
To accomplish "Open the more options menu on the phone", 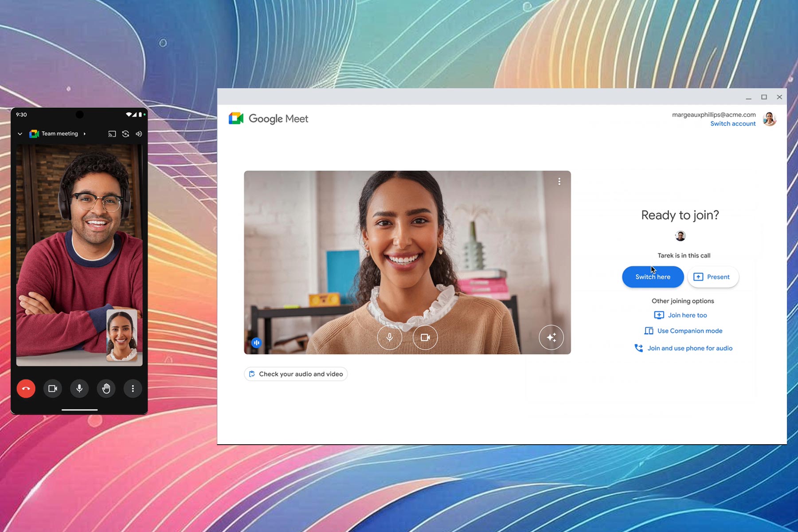I will click(132, 389).
